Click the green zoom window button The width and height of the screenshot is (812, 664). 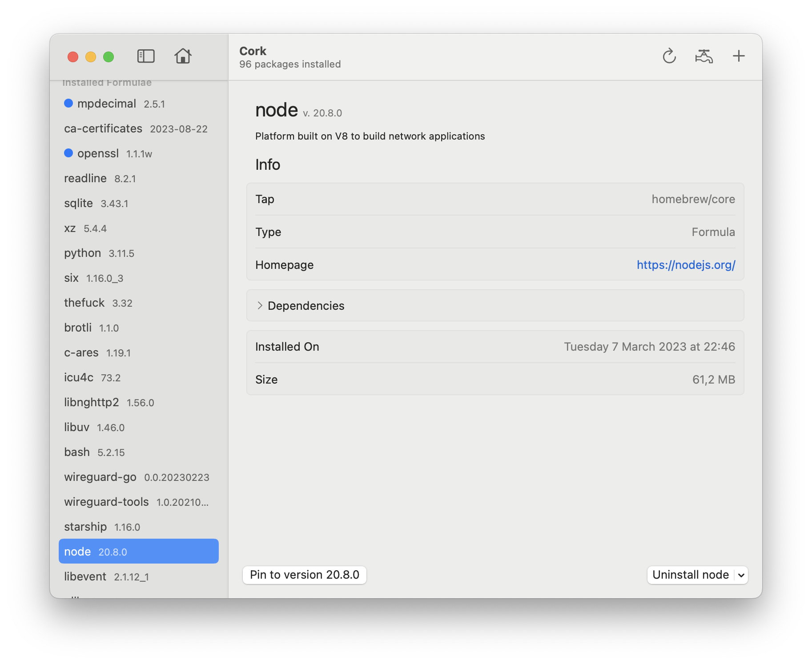coord(109,57)
